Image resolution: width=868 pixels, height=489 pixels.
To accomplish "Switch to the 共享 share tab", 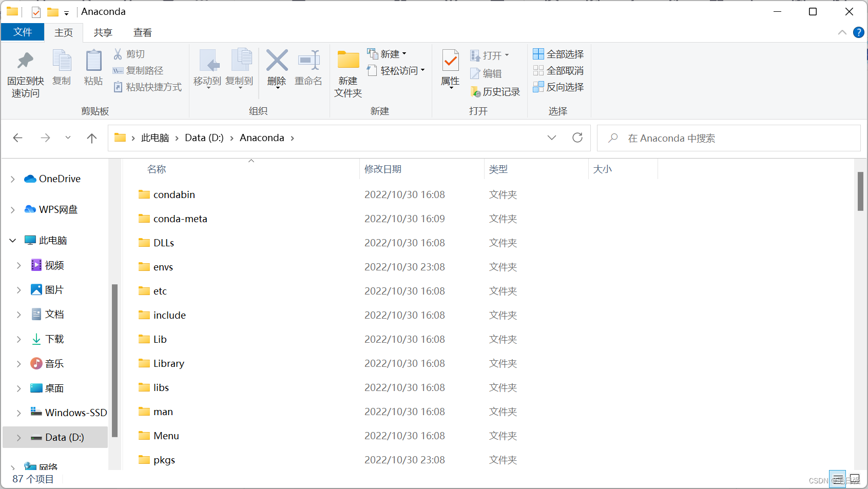I will click(x=103, y=32).
